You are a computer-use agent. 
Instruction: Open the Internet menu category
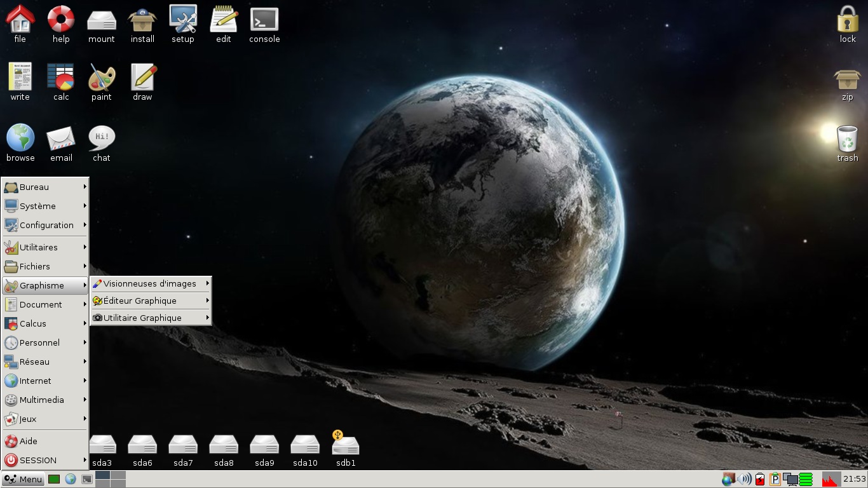[x=45, y=381]
